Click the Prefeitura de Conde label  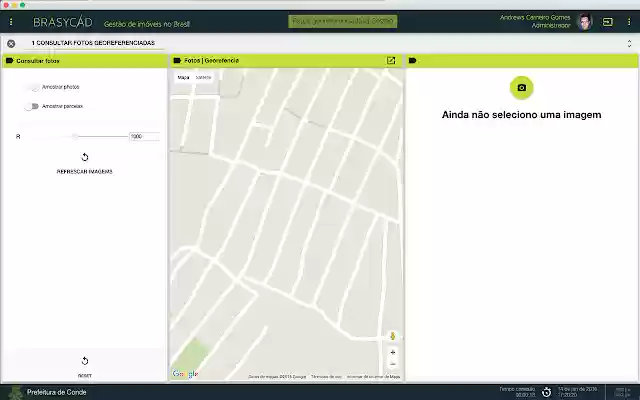pyautogui.click(x=56, y=392)
